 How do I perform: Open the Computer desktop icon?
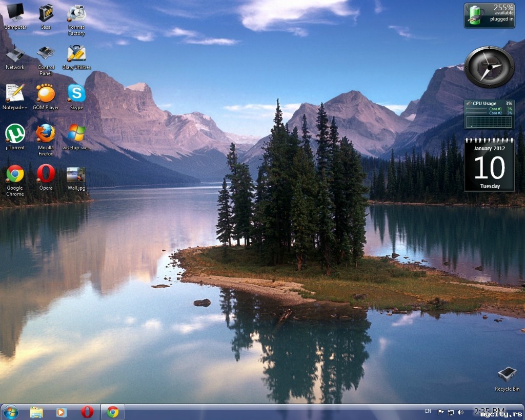click(15, 16)
